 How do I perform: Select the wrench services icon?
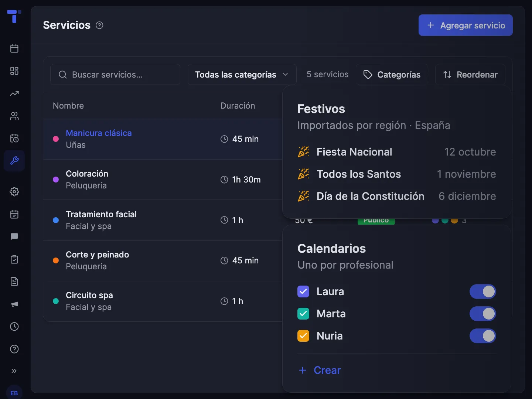(14, 161)
